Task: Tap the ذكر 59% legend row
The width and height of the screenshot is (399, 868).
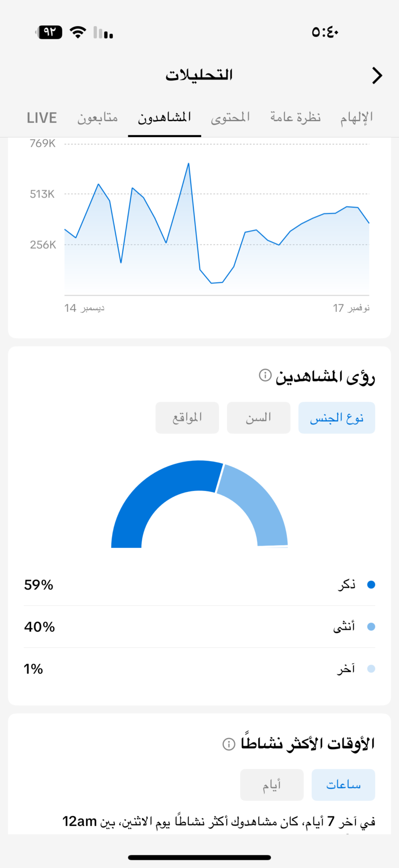Action: point(199,585)
